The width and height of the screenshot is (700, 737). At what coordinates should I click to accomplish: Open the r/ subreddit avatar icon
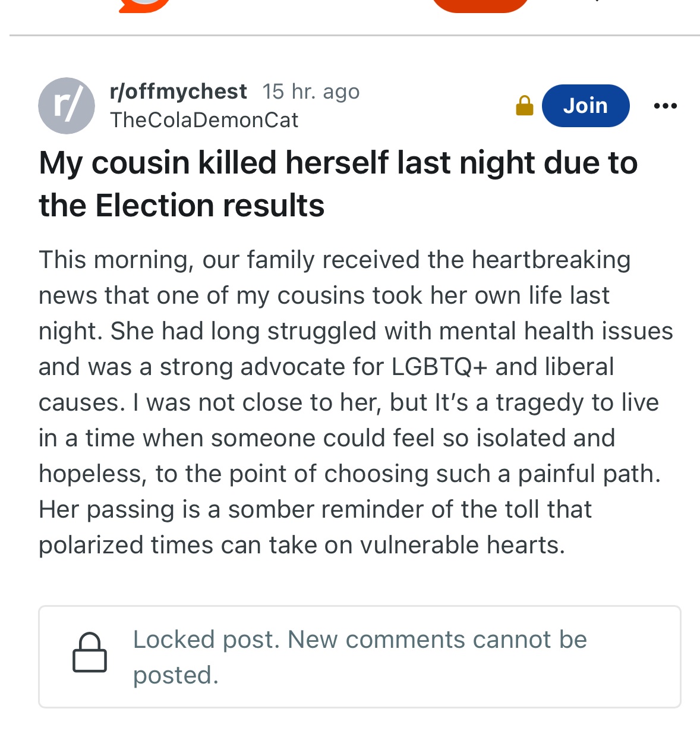(67, 106)
